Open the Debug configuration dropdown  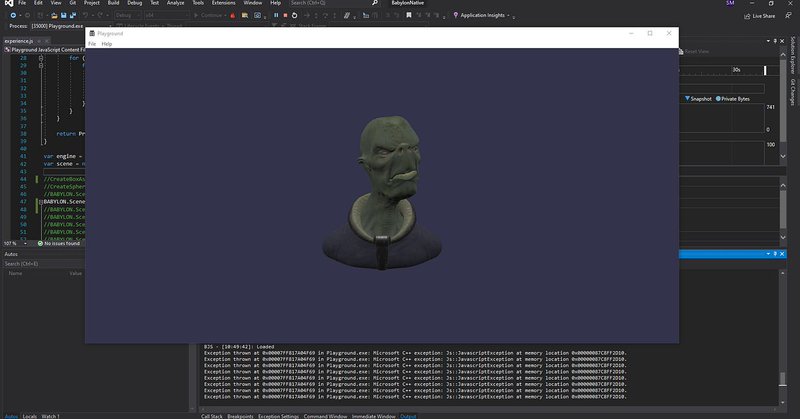tap(128, 15)
